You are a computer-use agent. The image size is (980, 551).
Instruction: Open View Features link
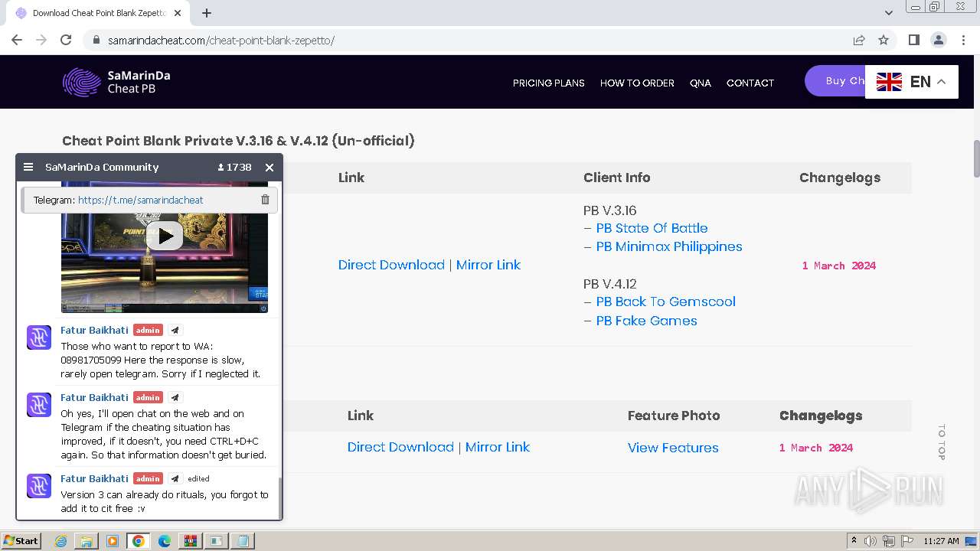click(673, 448)
